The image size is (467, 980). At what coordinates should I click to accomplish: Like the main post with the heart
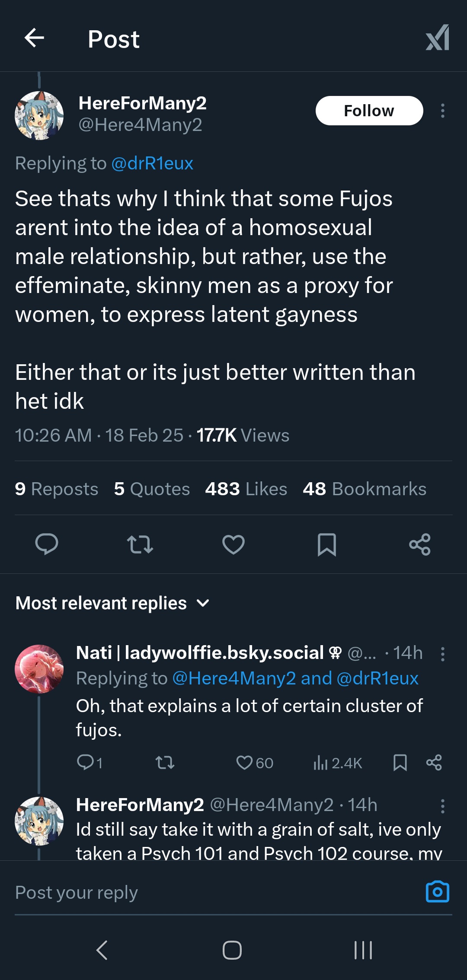pyautogui.click(x=233, y=544)
